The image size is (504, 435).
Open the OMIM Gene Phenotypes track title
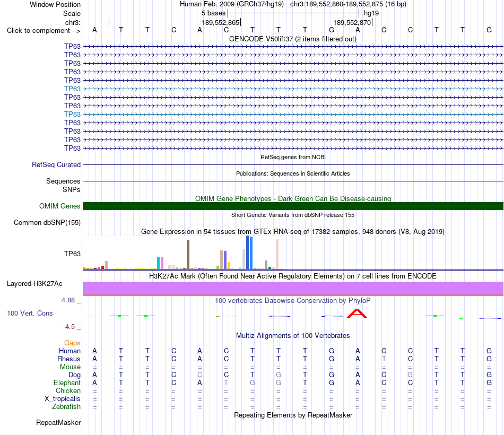tap(293, 199)
